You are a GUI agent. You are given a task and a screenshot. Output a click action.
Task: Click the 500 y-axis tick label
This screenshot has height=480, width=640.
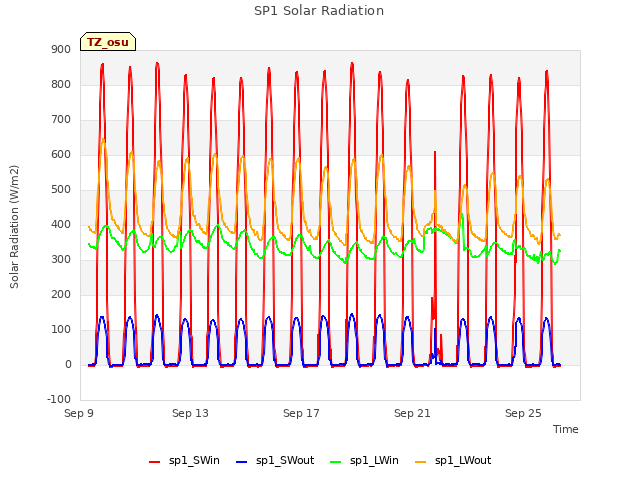click(x=61, y=190)
